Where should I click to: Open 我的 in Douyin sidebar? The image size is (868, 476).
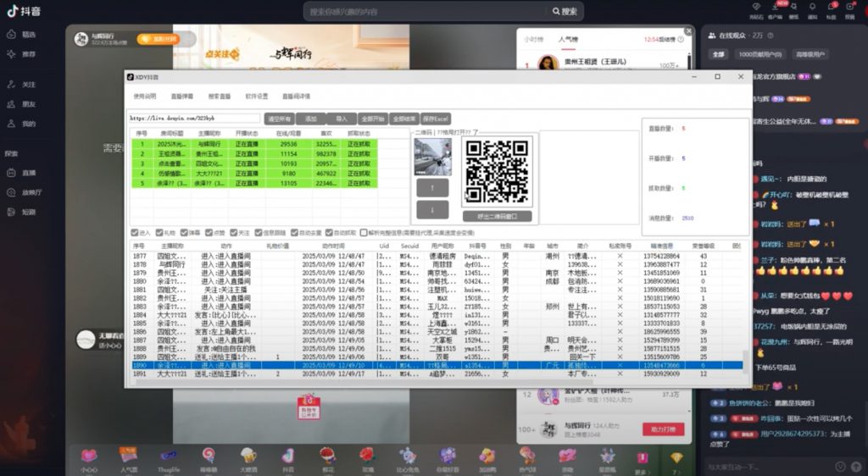22,124
